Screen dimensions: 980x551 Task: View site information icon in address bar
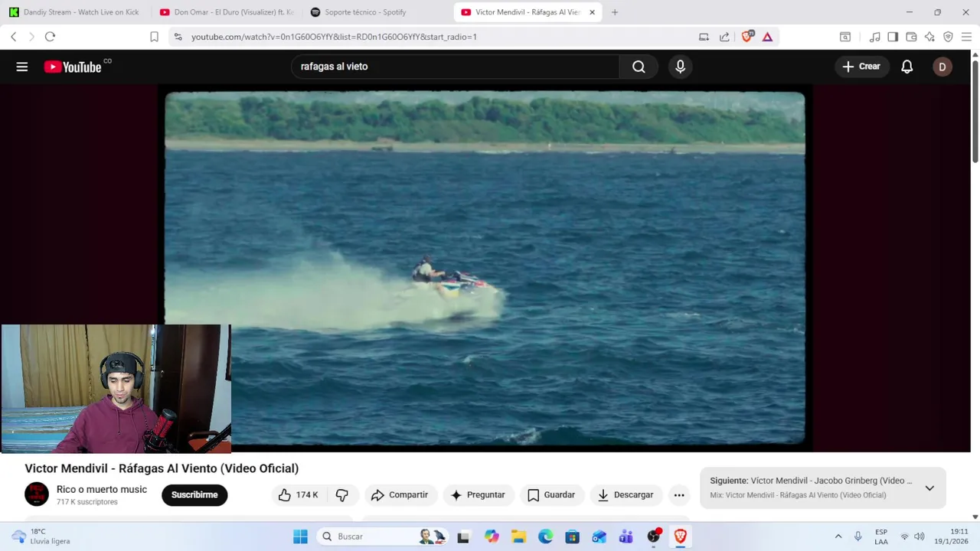[x=178, y=37]
